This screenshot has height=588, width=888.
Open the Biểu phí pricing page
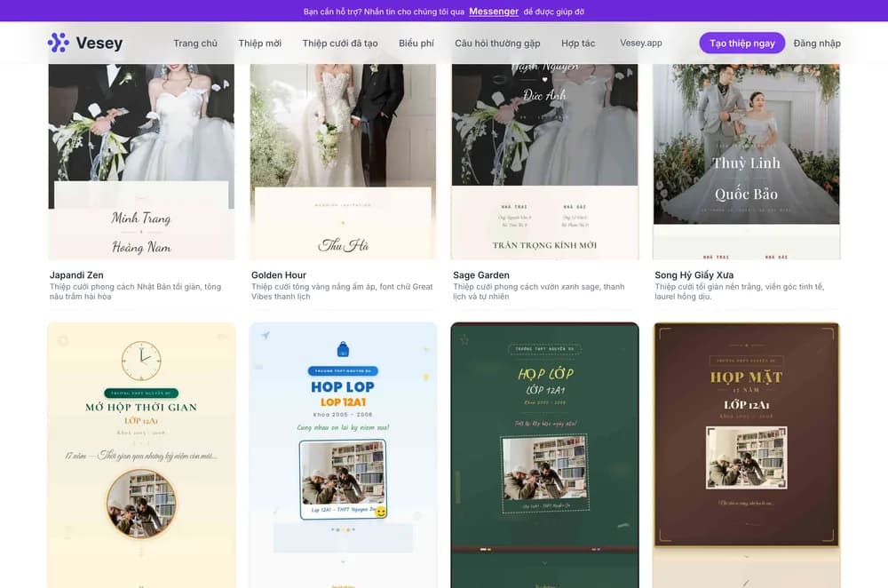[x=416, y=43]
